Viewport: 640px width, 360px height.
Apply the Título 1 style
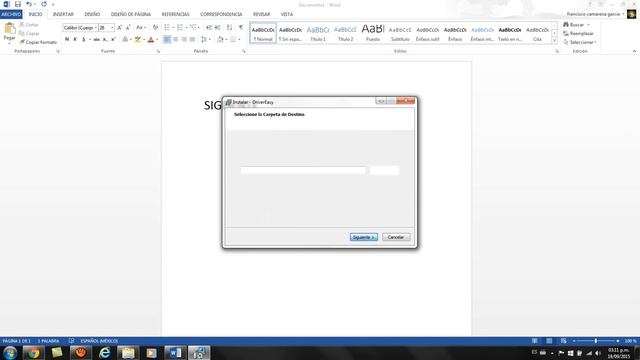click(x=318, y=33)
